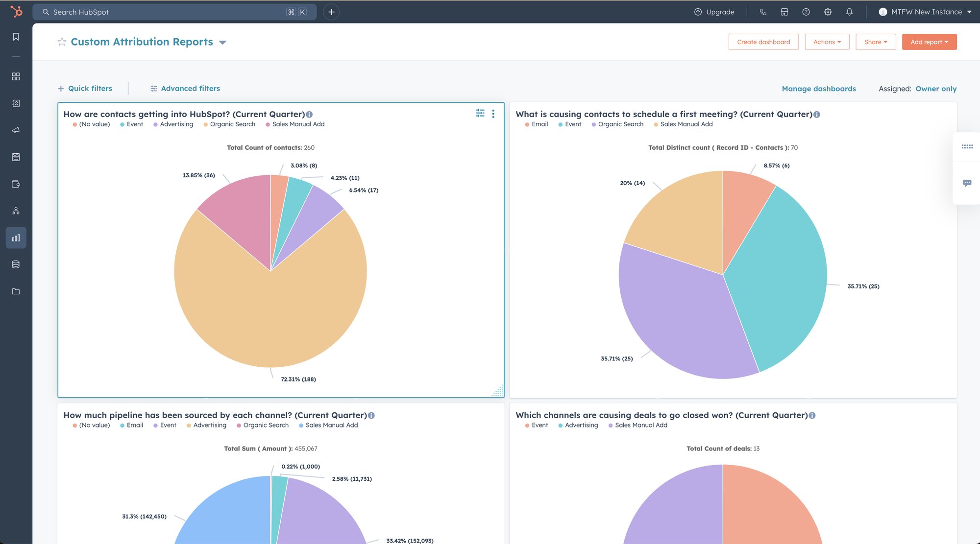Favorite the dashboard with the star

point(62,42)
